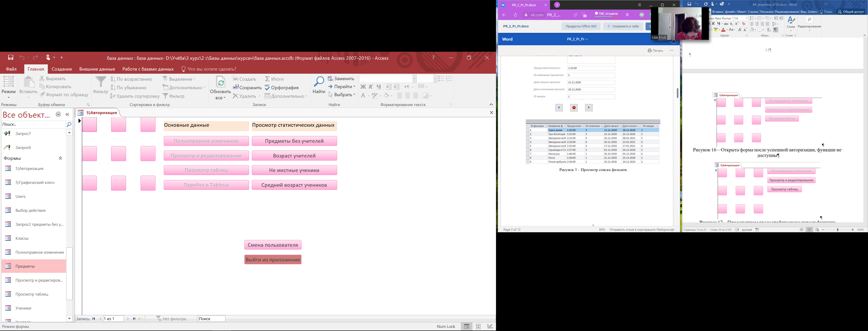The height and width of the screenshot is (331, 868).
Task: Click the Орфография spelling check icon
Action: pos(267,87)
